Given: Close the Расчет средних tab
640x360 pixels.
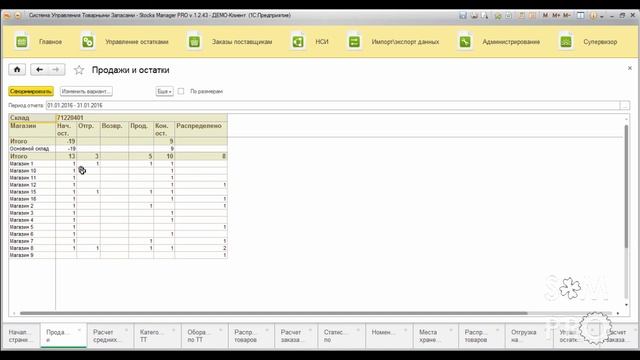Looking at the screenshot, I should pyautogui.click(x=127, y=330).
